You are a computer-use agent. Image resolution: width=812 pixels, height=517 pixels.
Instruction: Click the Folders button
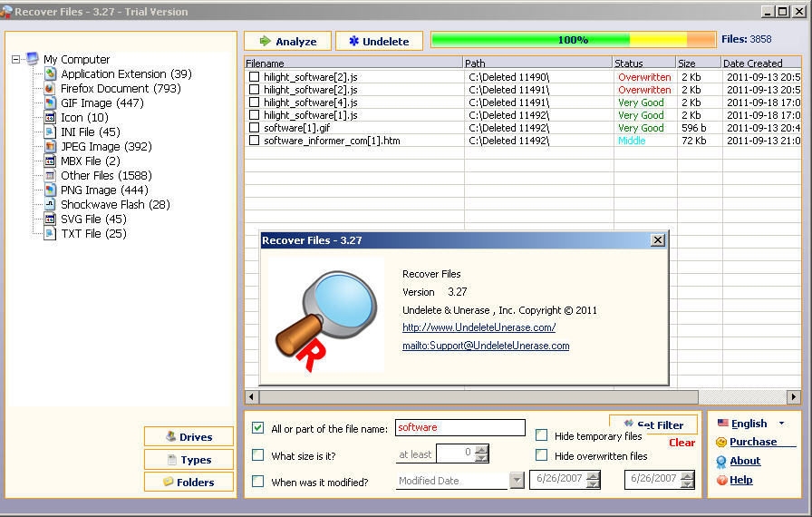189,482
